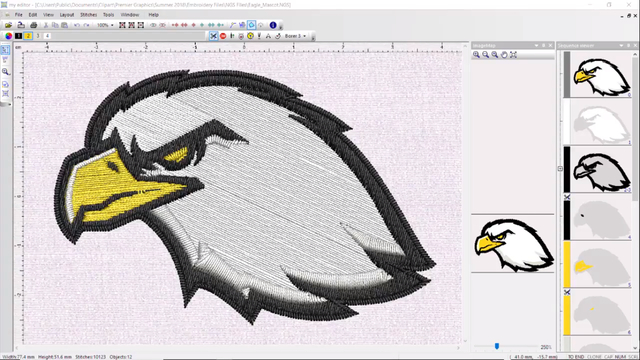Click the Stitches count in status bar
The width and height of the screenshot is (640, 360).
[91, 357]
